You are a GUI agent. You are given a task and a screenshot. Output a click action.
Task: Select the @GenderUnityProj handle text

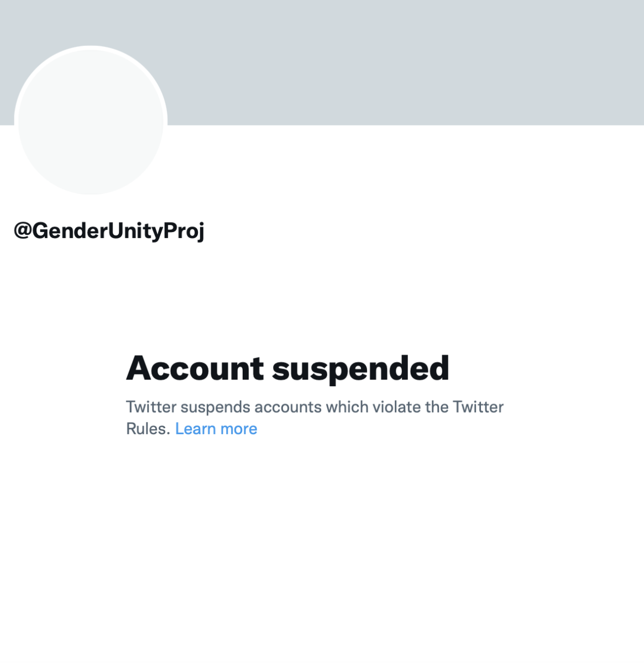(x=109, y=231)
